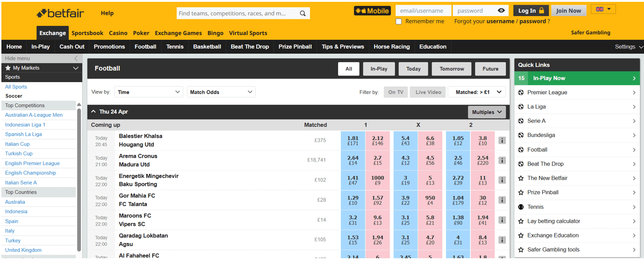Tick the Remember me checkbox
The image size is (644, 261).
click(x=399, y=21)
